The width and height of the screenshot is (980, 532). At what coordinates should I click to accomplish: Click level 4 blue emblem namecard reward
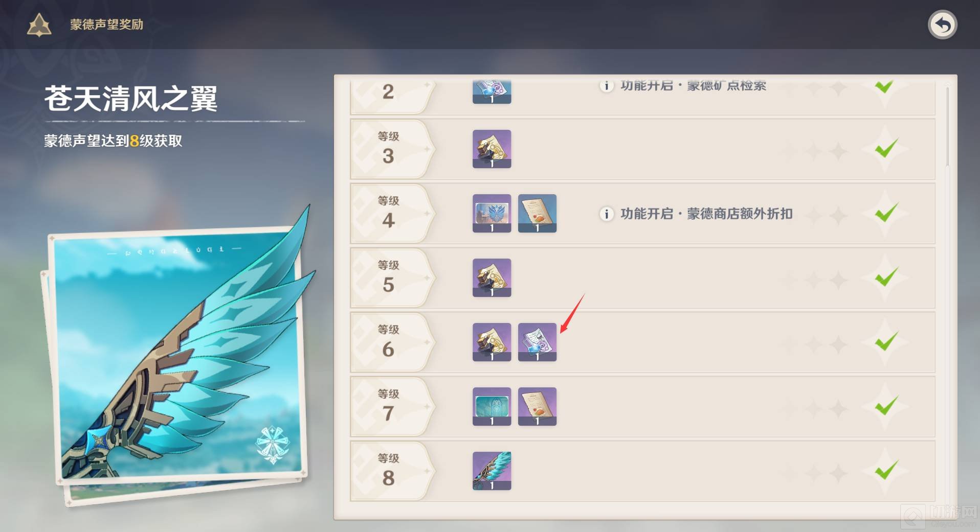(x=492, y=213)
